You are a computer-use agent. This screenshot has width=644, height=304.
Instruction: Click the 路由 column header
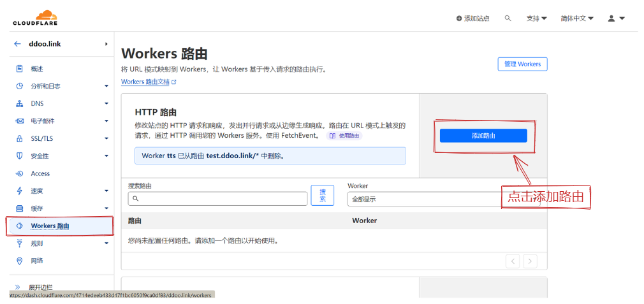point(135,221)
